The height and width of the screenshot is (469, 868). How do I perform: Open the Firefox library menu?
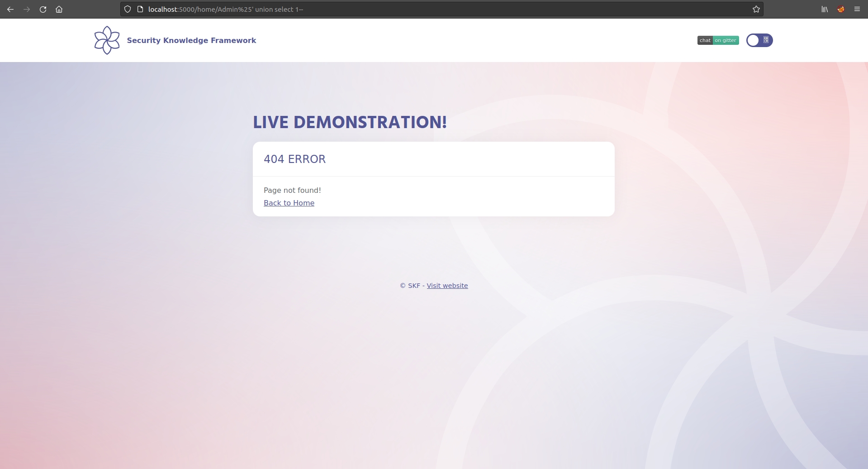coord(825,9)
